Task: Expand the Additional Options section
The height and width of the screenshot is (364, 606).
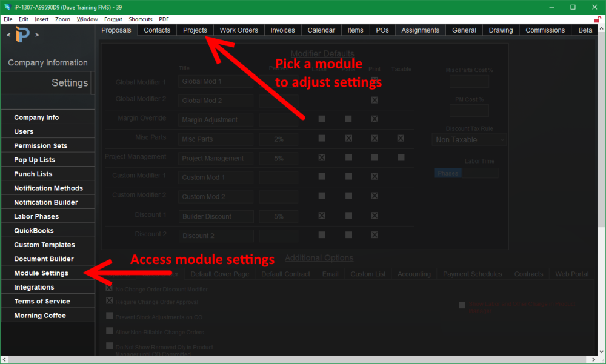Action: click(x=319, y=257)
